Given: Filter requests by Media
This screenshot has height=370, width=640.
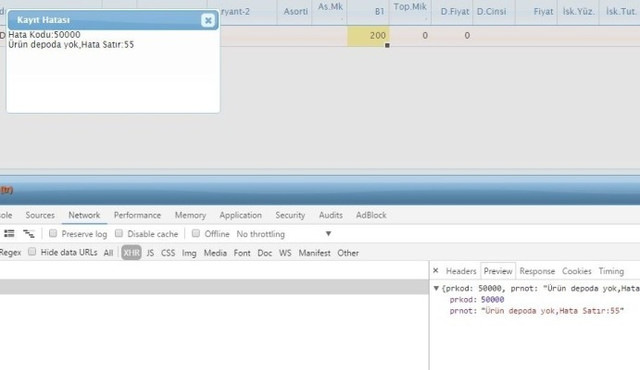Looking at the screenshot, I should click(215, 253).
